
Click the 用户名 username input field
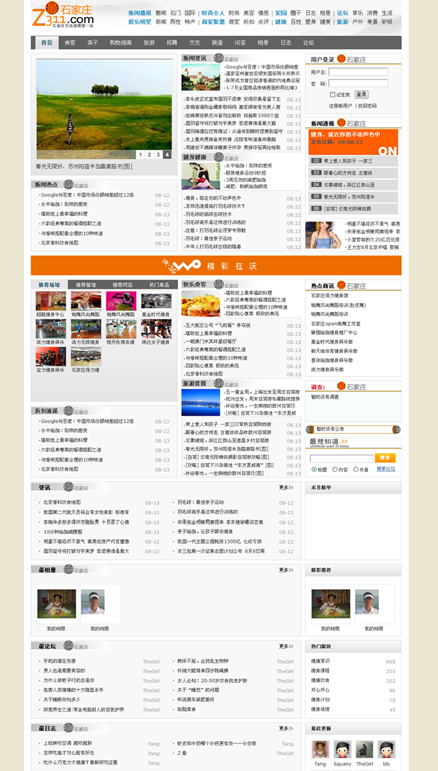[358, 72]
